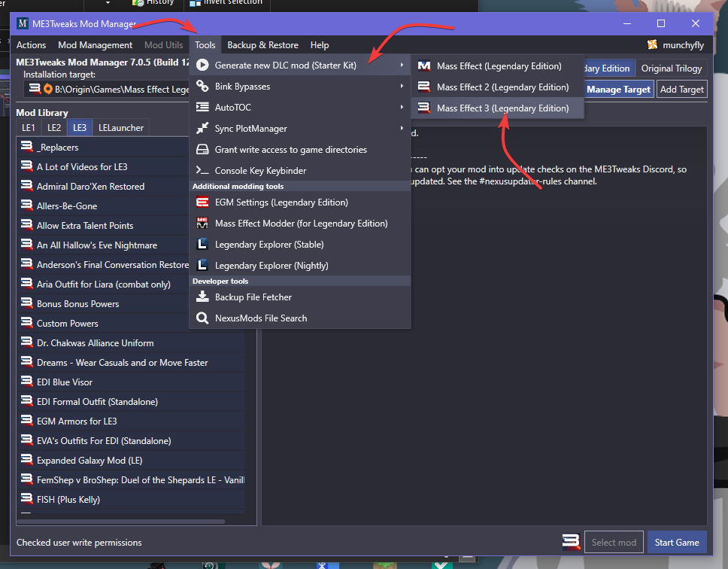The width and height of the screenshot is (728, 569).
Task: Click the ME3 game icon beside Select mod
Action: coord(571,542)
